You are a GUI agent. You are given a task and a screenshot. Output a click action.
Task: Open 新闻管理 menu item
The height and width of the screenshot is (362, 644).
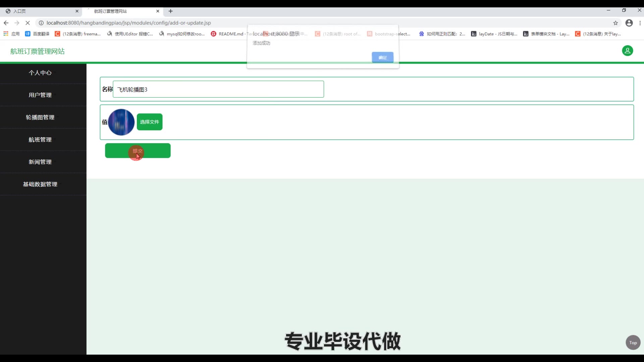(x=40, y=162)
